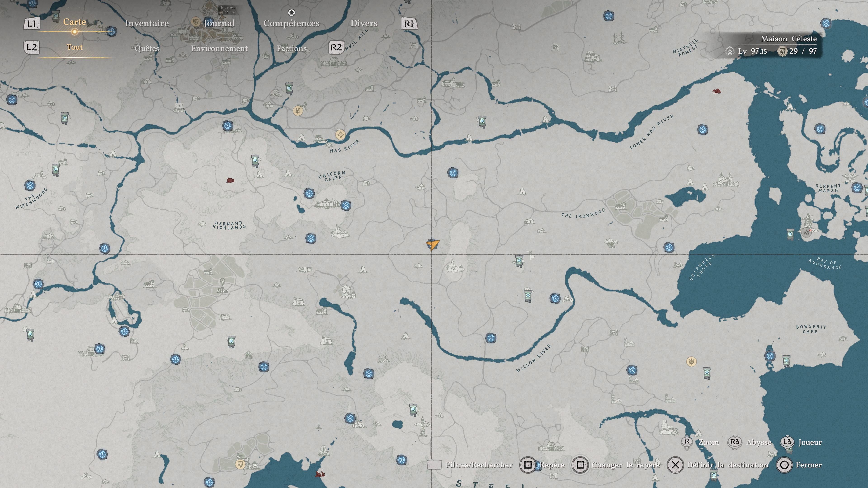Viewport: 868px width, 488px height.
Task: Close the map with Fermer
Action: (x=809, y=465)
